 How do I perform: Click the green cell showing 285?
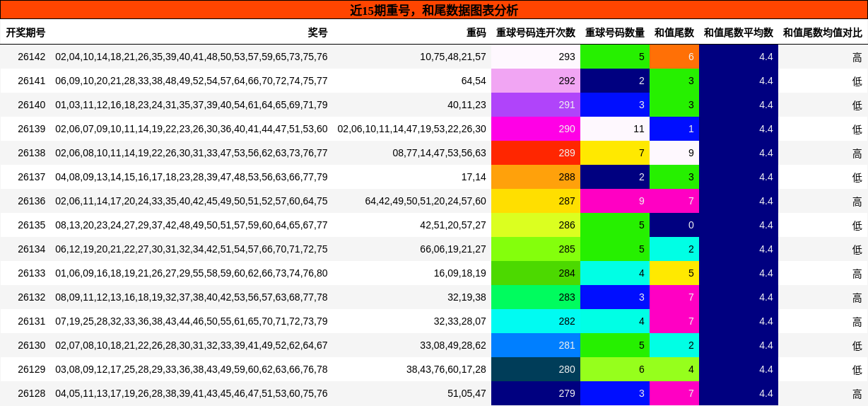pyautogui.click(x=536, y=249)
